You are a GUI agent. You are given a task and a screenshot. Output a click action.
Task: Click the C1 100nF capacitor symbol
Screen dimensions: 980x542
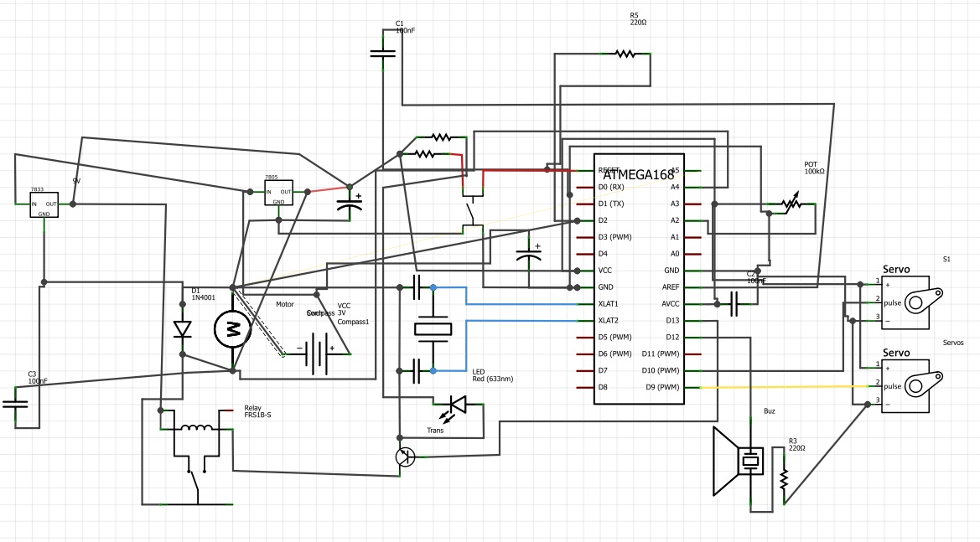point(382,54)
